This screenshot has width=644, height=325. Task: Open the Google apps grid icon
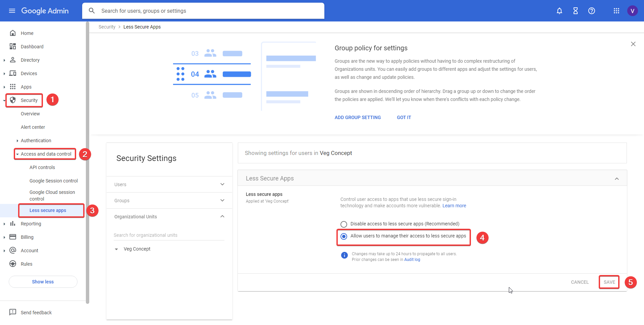616,11
